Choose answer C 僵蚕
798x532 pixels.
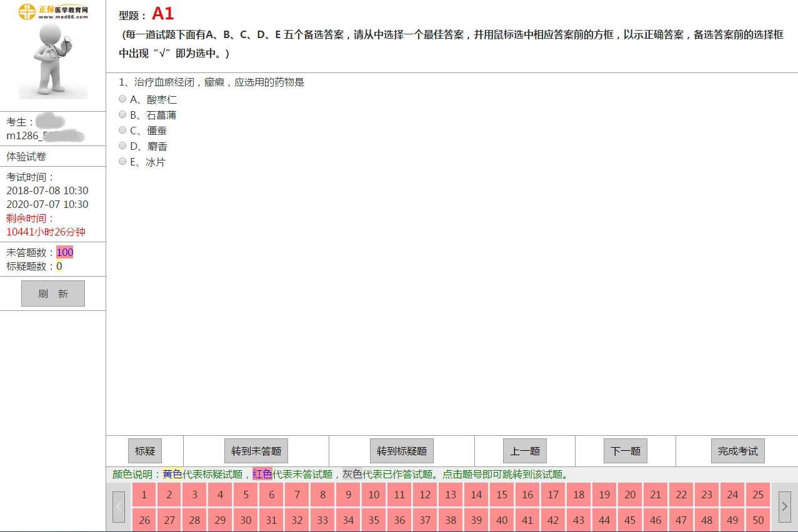point(122,130)
